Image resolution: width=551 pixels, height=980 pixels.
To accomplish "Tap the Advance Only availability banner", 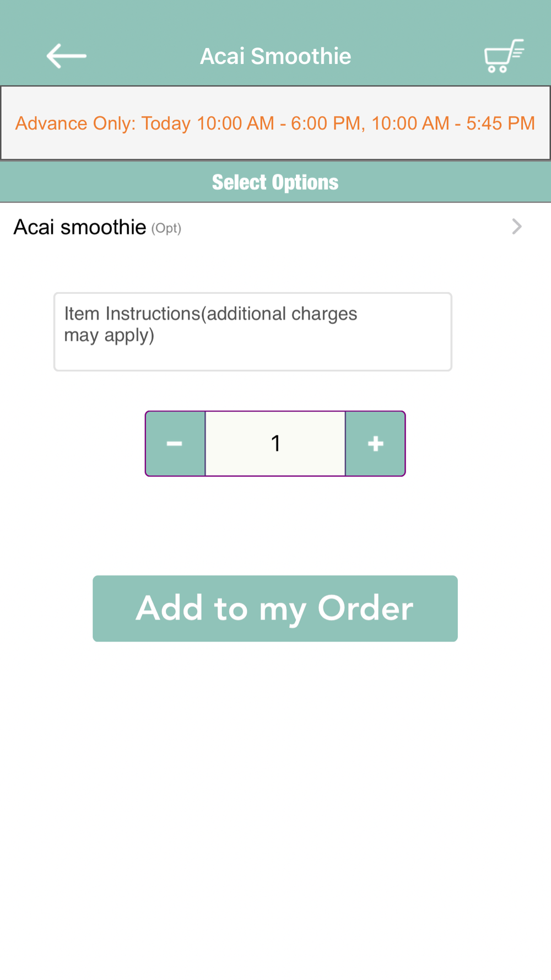I will 275,123.
